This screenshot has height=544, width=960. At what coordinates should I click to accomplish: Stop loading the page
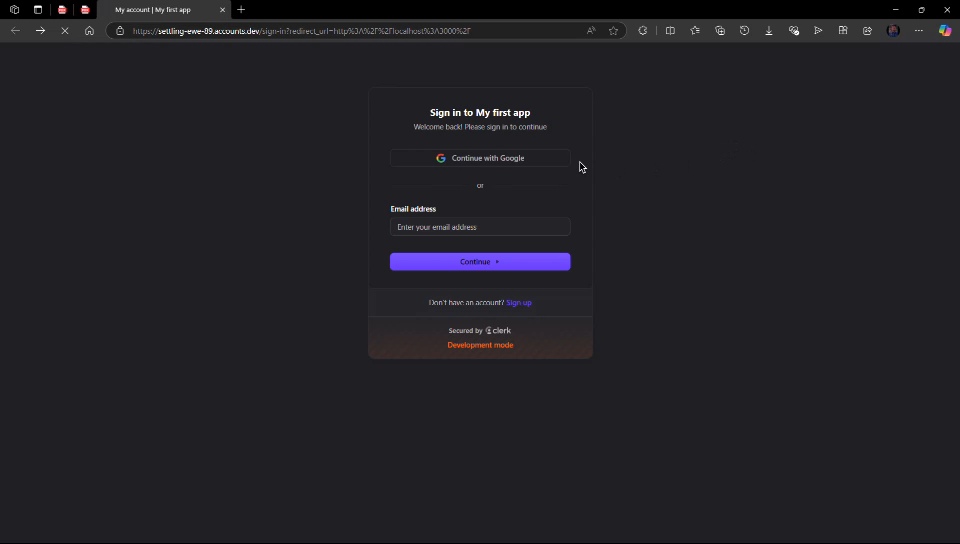tap(65, 31)
